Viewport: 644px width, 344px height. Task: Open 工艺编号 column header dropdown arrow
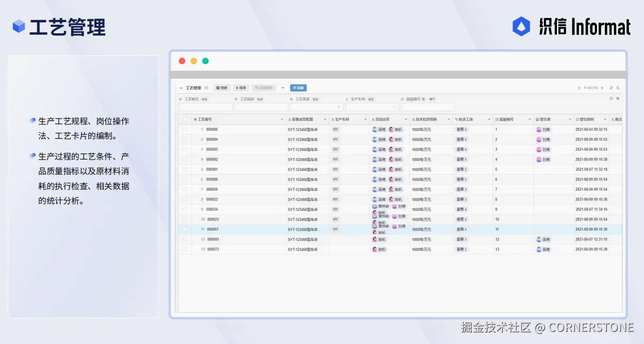pyautogui.click(x=282, y=120)
